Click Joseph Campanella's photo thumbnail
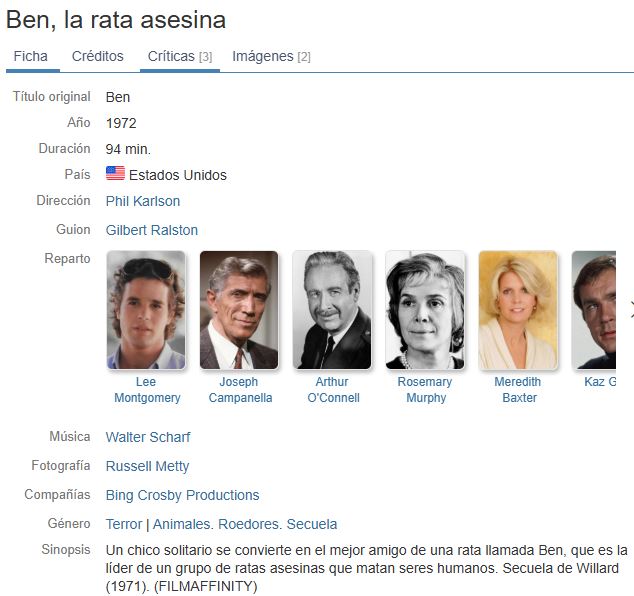Viewport: 634px width, 596px height. [239, 310]
